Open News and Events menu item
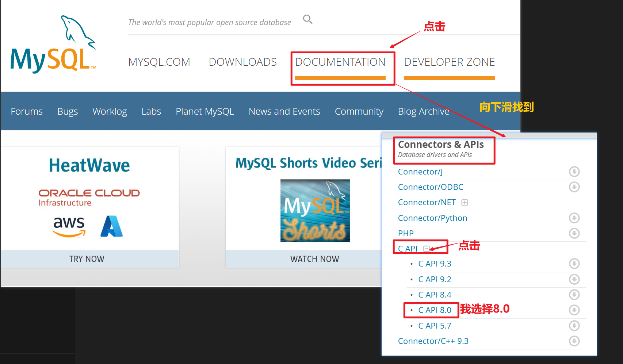Screen dimensions: 623x364 (x=284, y=111)
